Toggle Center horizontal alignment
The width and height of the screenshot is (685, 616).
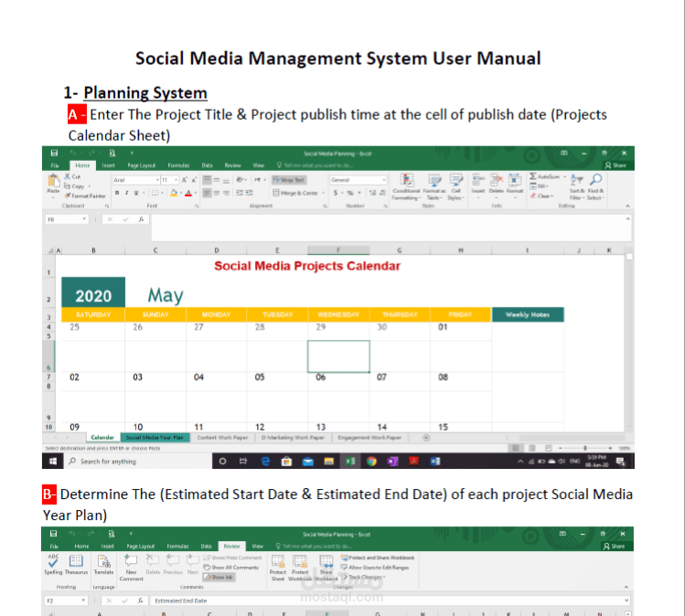[x=217, y=193]
